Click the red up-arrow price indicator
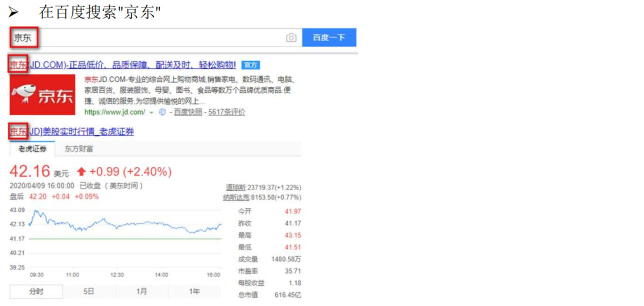The width and height of the screenshot is (644, 306). pos(81,172)
